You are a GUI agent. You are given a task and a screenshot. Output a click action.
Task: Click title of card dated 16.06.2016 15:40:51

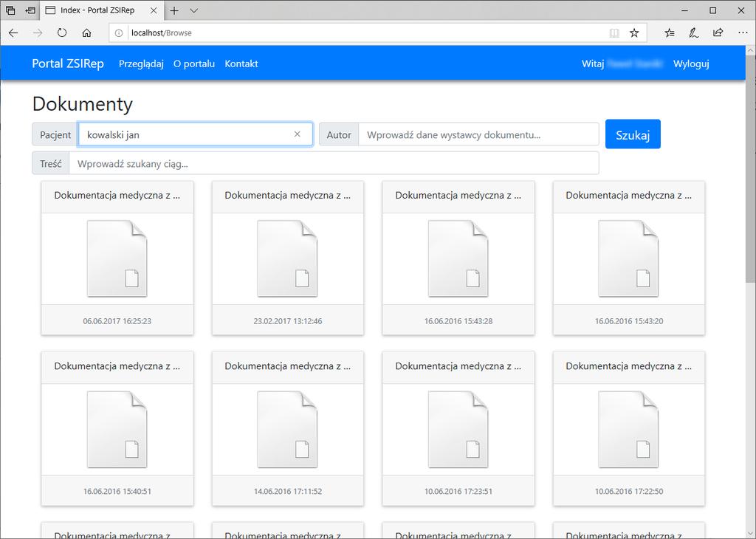pyautogui.click(x=117, y=366)
